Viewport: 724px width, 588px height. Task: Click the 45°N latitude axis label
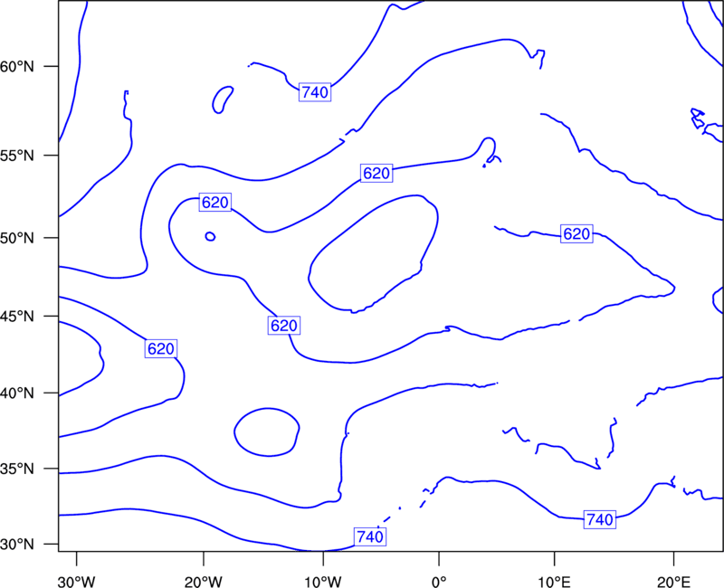(x=17, y=316)
